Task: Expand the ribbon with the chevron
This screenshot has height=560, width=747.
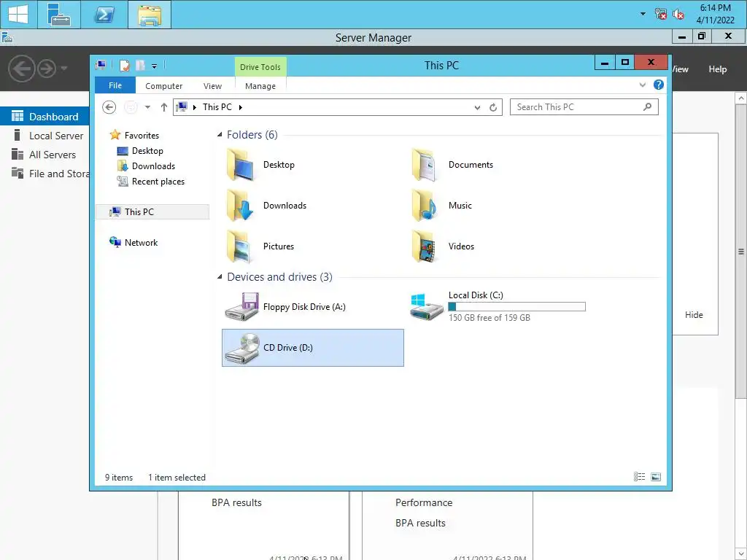Action: click(642, 85)
